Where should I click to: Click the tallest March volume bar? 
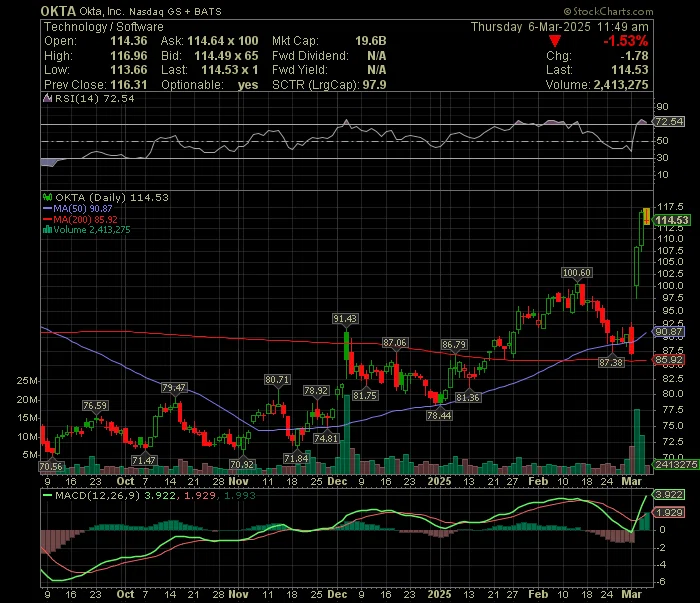[637, 441]
